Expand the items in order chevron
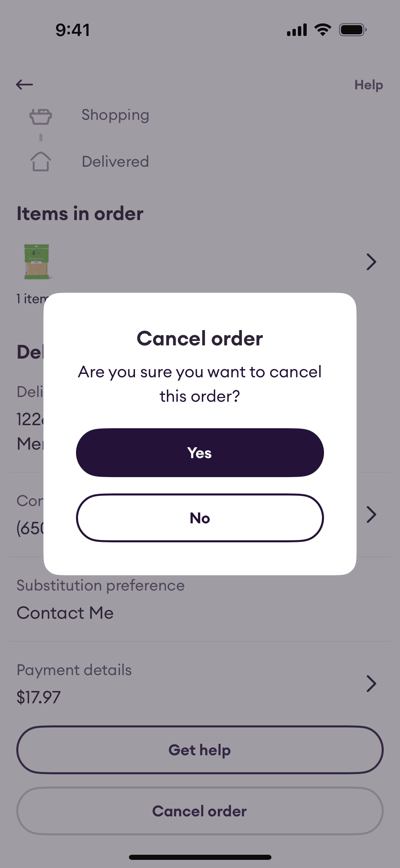The height and width of the screenshot is (868, 400). (372, 262)
